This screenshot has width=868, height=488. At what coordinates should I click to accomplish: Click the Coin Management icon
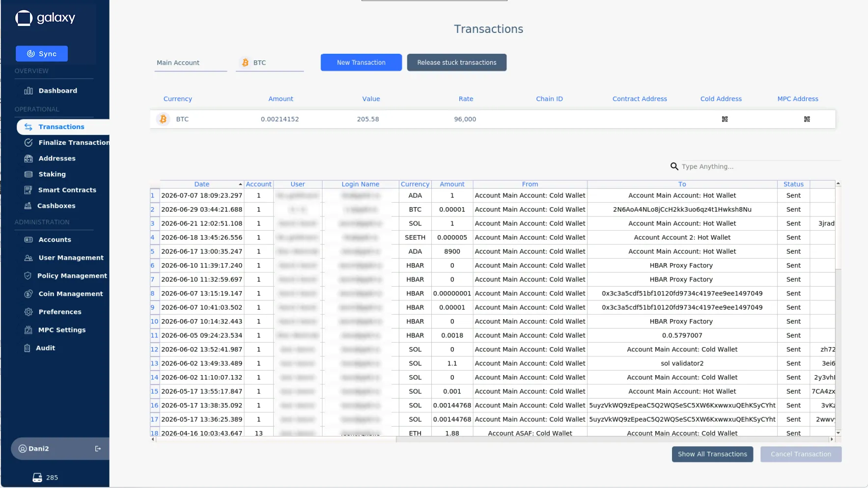click(28, 294)
